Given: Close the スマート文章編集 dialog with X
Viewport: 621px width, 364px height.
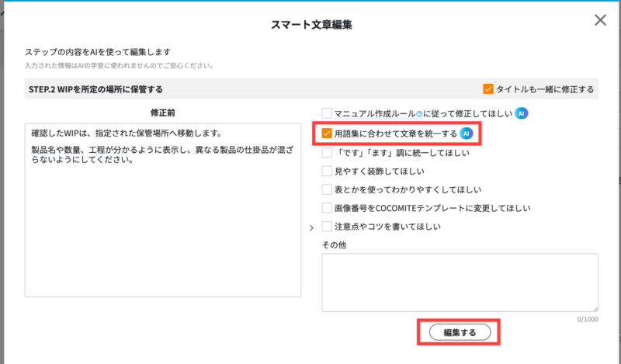Looking at the screenshot, I should click(600, 20).
